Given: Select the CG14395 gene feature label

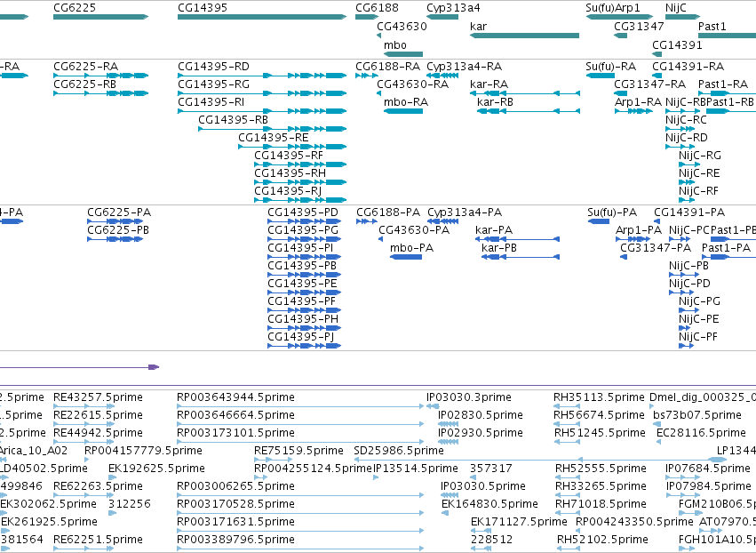Looking at the screenshot, I should point(203,8).
